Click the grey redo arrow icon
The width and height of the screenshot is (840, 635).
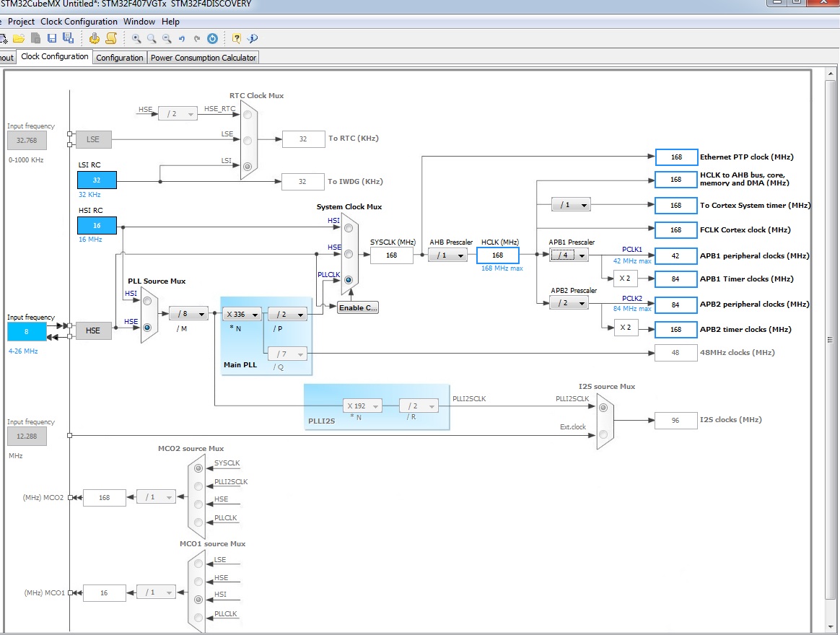click(197, 38)
